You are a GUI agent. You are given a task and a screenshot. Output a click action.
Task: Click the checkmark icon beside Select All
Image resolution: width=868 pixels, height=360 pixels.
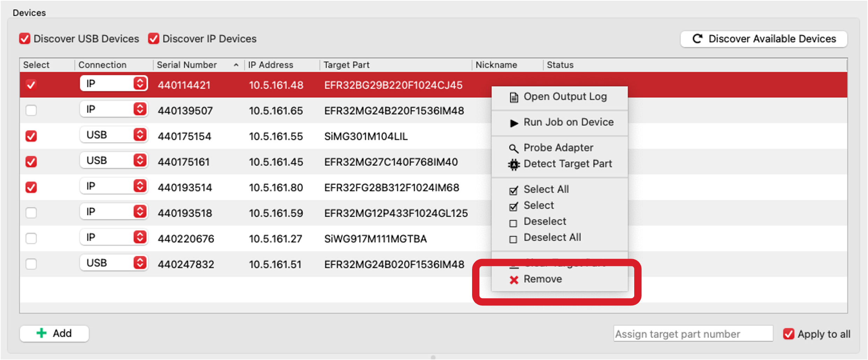coord(513,190)
